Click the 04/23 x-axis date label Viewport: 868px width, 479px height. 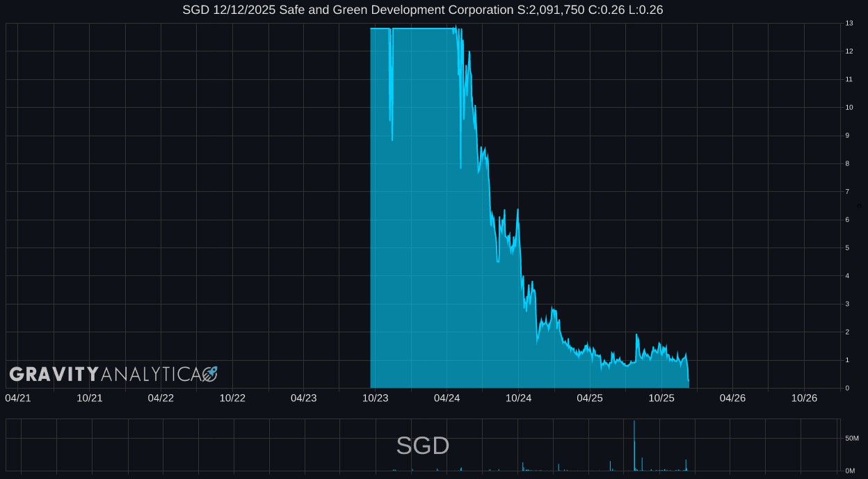click(x=304, y=398)
